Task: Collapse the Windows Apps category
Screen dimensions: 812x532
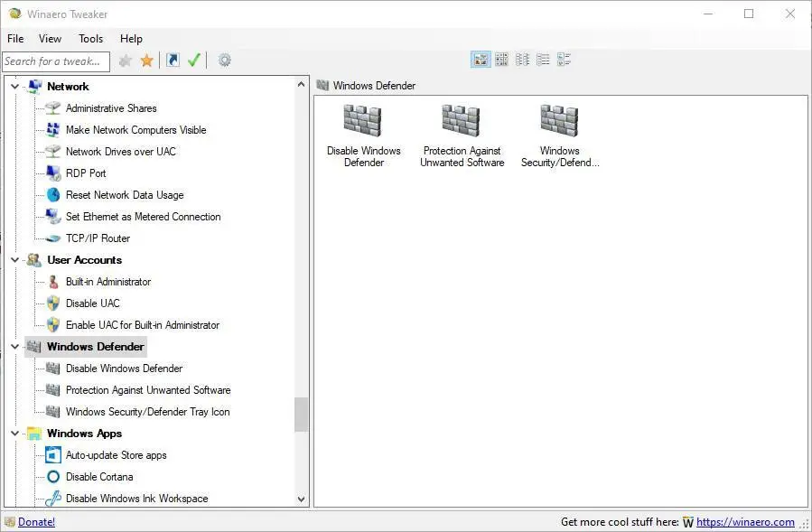Action: coord(15,433)
